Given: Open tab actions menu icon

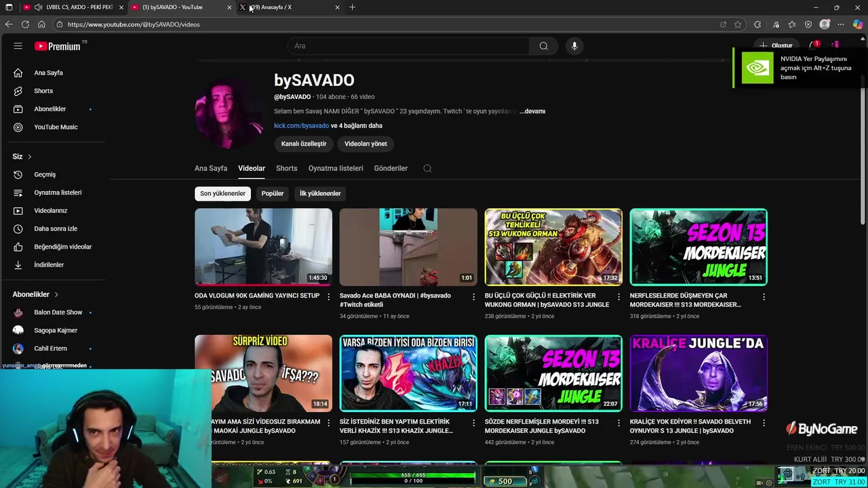Looking at the screenshot, I should point(9,7).
